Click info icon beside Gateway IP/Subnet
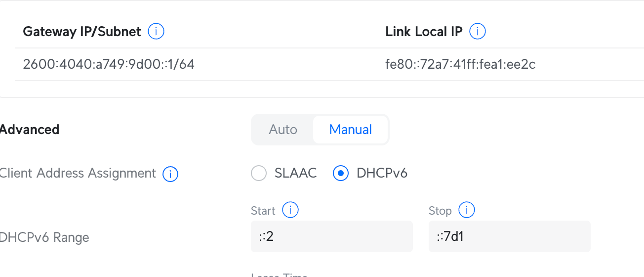Viewport: 644px width, 277px height. (156, 32)
